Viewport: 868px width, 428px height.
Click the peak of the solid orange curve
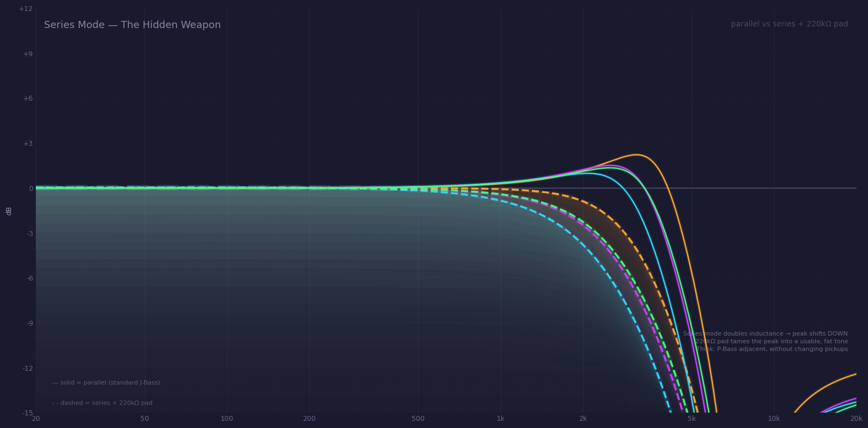click(636, 155)
